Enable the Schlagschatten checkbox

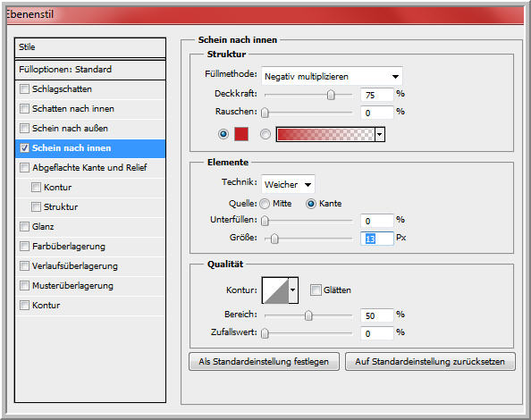24,89
